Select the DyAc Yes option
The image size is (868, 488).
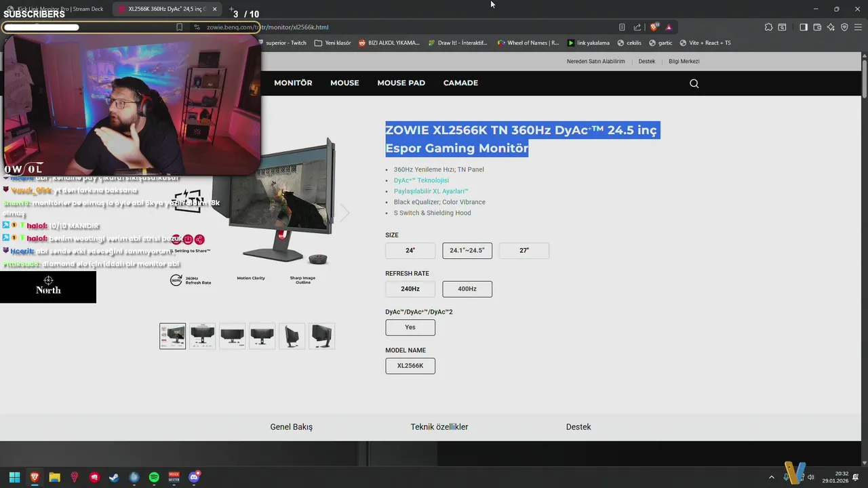pyautogui.click(x=410, y=327)
